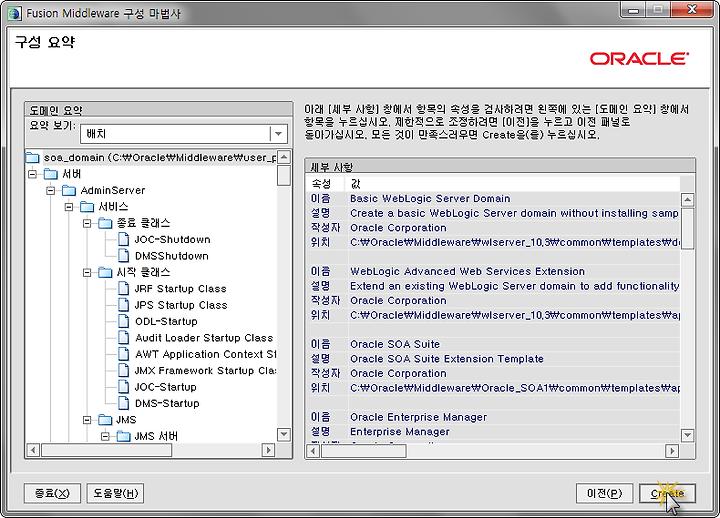The height and width of the screenshot is (518, 720).
Task: Click the domain tree scroll left arrow
Action: click(x=33, y=450)
